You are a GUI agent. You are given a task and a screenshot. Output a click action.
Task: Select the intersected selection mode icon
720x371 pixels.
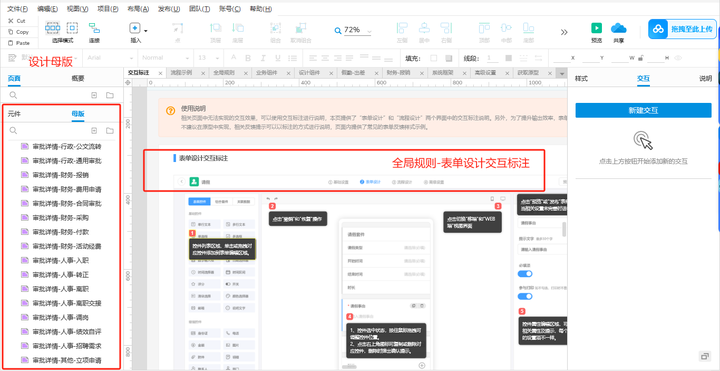pos(52,28)
